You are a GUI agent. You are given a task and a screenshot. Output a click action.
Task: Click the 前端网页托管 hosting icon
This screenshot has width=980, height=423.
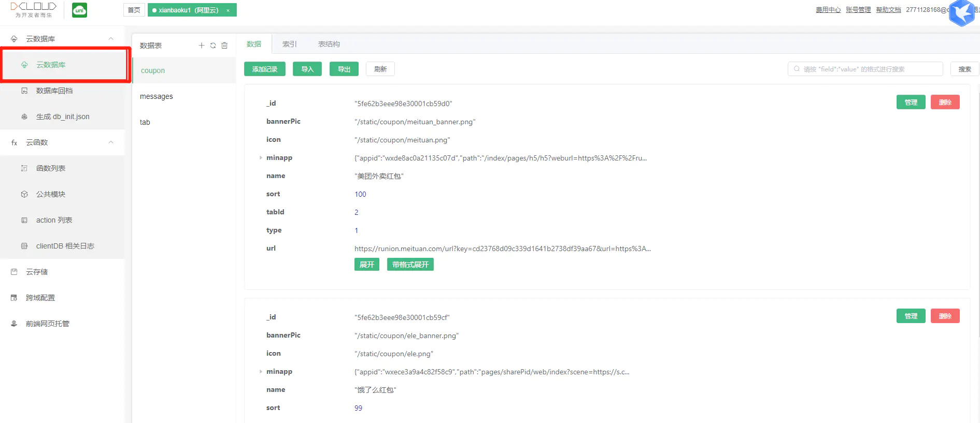(14, 324)
